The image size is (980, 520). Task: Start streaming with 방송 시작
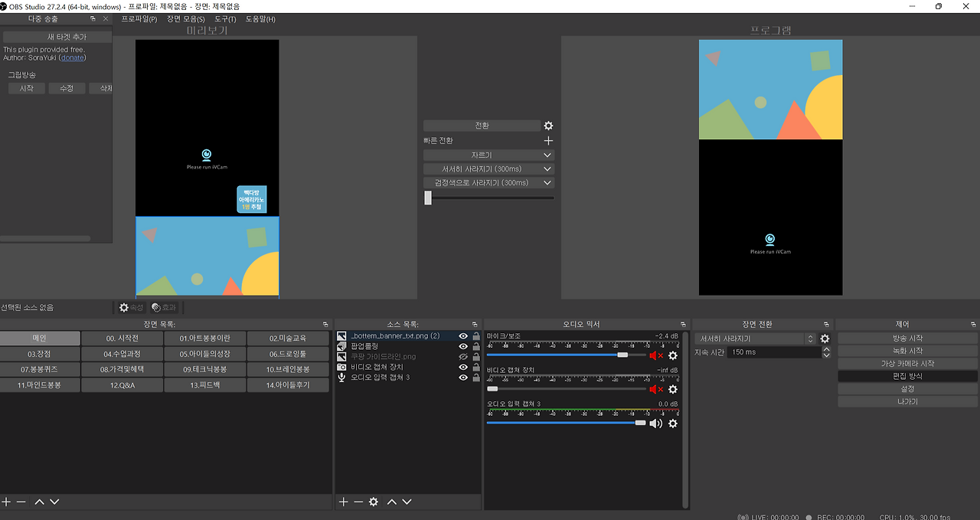click(x=907, y=338)
